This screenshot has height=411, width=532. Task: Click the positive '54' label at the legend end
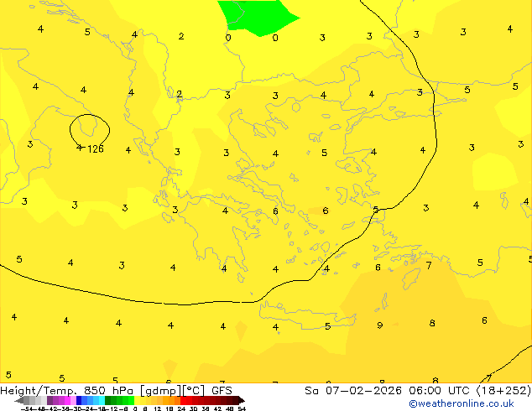click(x=242, y=408)
